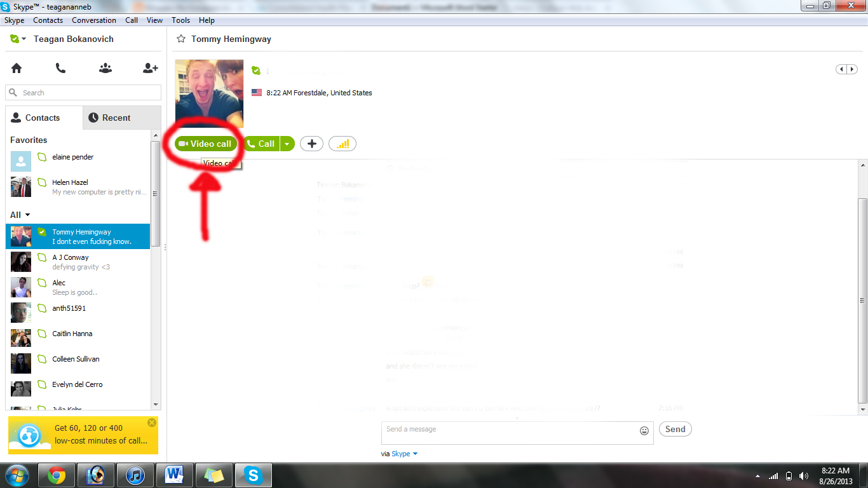868x488 pixels.
Task: Click the Get 60, 120 or 400 ad
Action: [83, 435]
